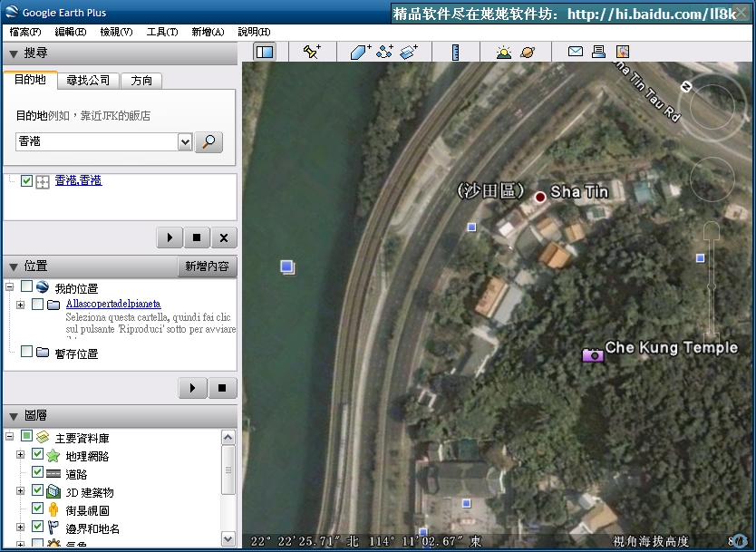Expand the 地理網路 layer node

click(20, 455)
